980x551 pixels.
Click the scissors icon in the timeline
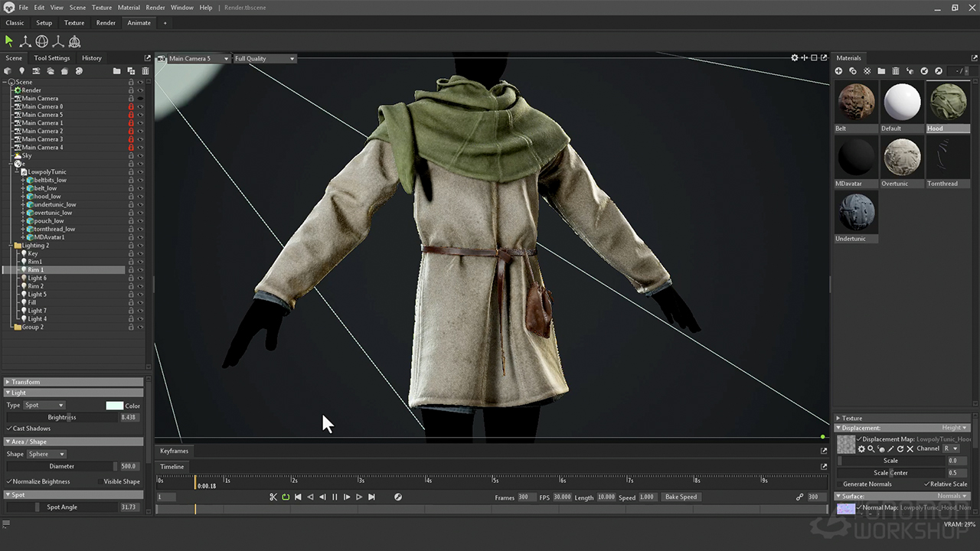pos(273,497)
